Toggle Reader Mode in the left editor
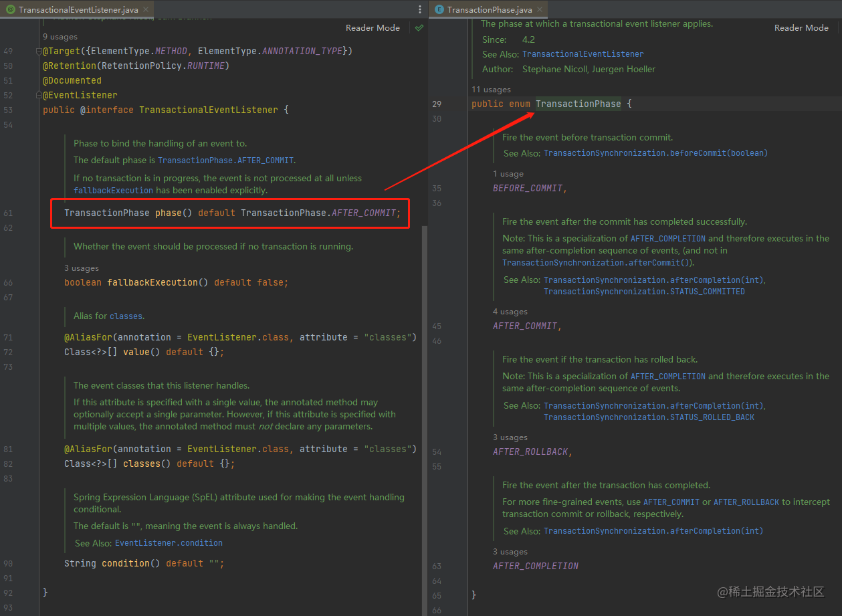The width and height of the screenshot is (842, 616). click(x=373, y=28)
